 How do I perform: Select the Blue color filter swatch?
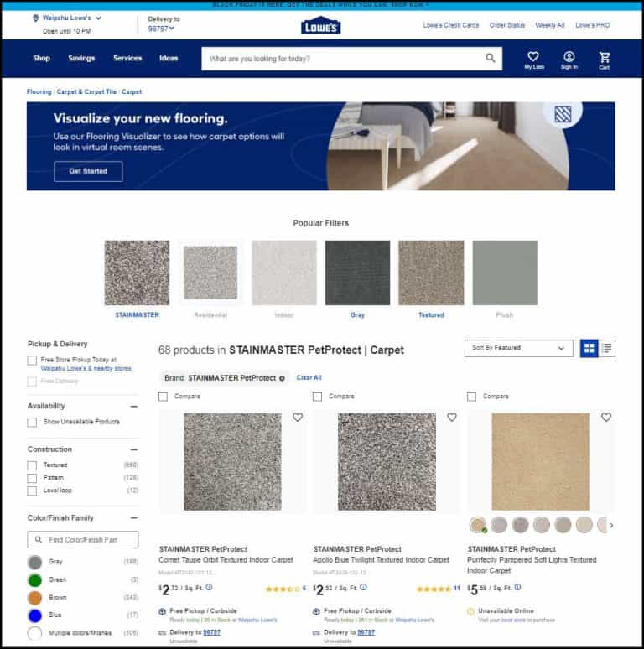[34, 615]
